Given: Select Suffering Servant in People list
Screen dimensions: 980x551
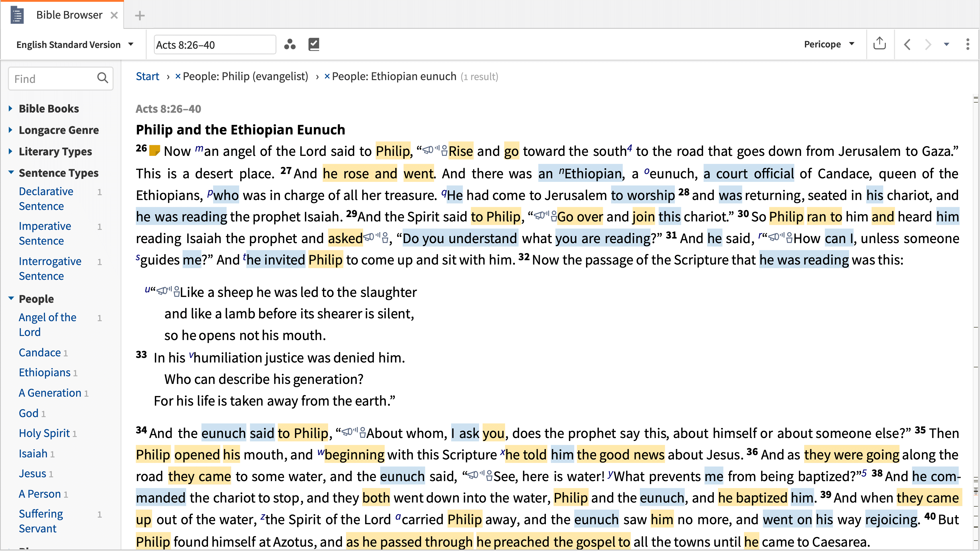Looking at the screenshot, I should pos(41,521).
